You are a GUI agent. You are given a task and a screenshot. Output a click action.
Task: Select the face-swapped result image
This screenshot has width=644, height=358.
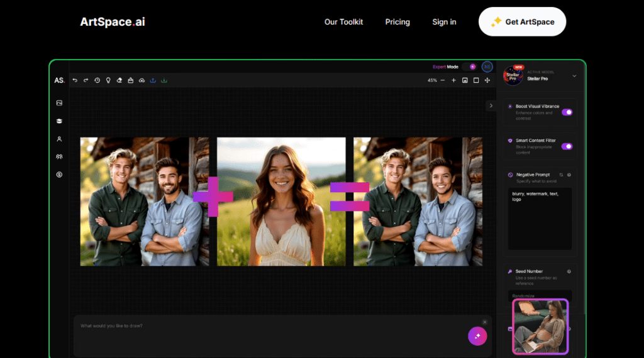(418, 202)
